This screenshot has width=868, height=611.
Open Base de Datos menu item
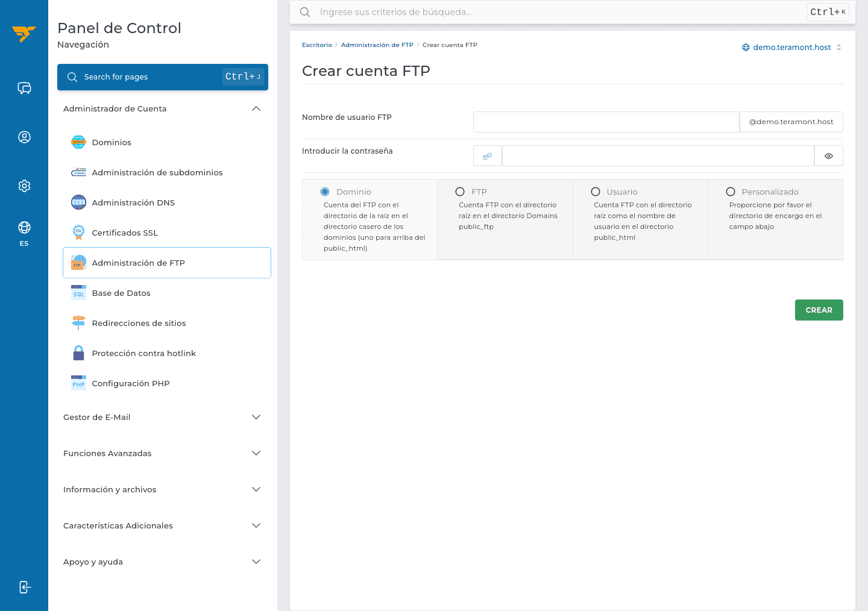tap(167, 293)
